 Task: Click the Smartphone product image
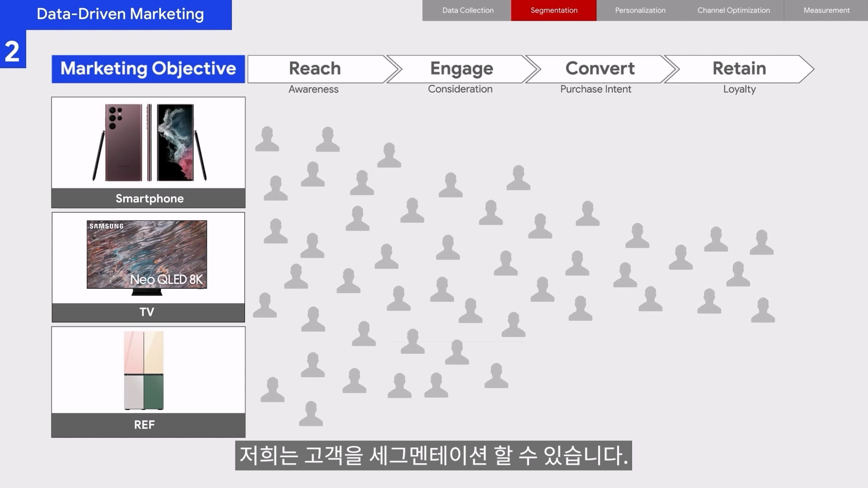[149, 143]
